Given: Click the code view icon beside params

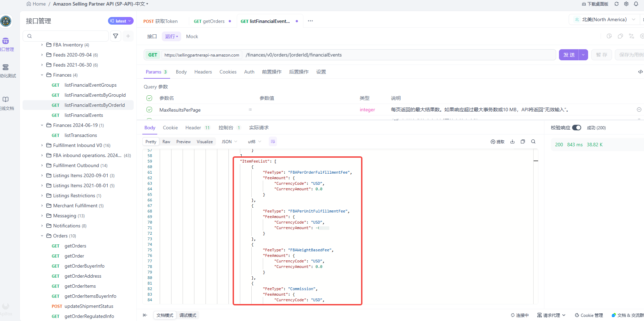Looking at the screenshot, I should (x=640, y=72).
